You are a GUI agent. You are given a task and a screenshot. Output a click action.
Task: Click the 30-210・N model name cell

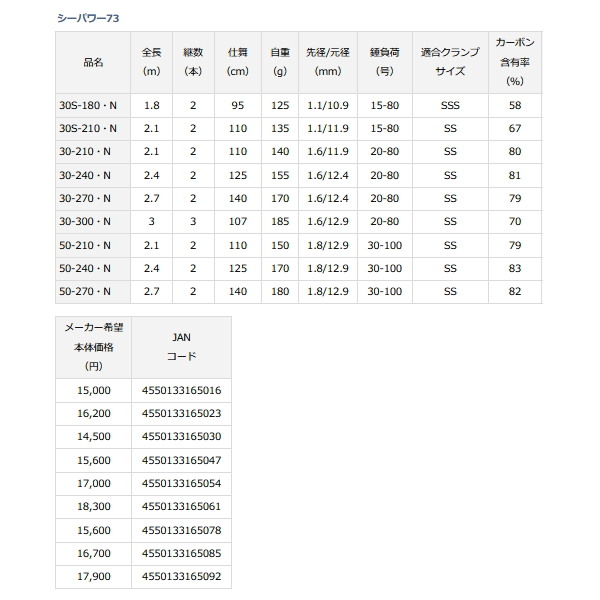click(x=93, y=152)
